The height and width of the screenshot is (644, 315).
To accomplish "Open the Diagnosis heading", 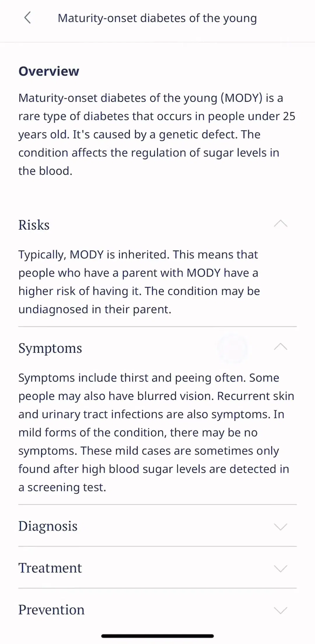I will click(x=48, y=526).
